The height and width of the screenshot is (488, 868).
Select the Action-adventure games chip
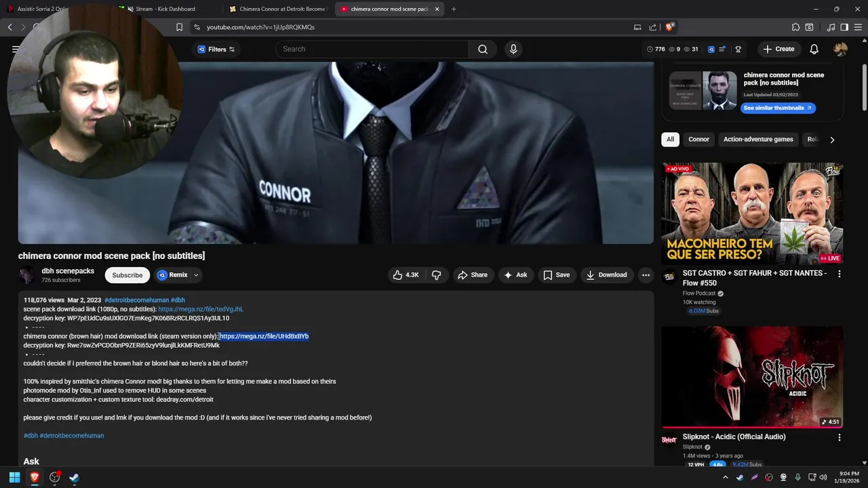[758, 139]
